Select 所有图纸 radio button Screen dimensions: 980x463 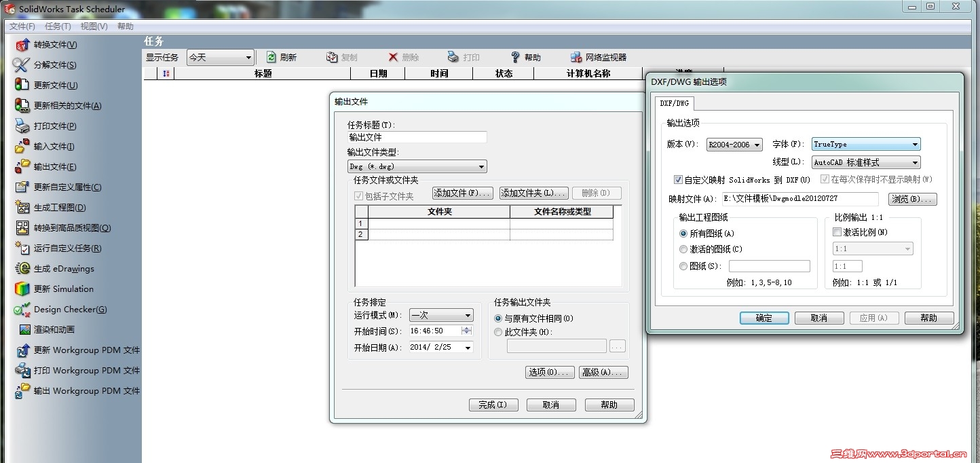pos(683,233)
